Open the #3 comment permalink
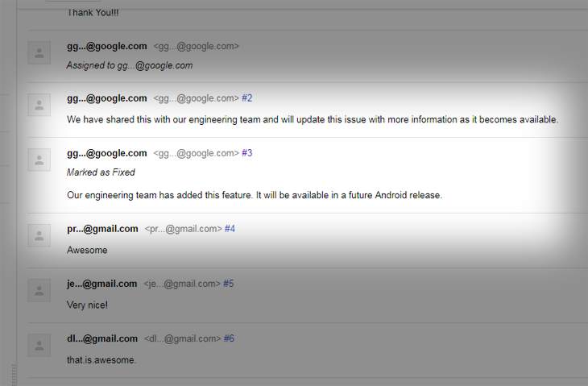Image resolution: width=588 pixels, height=386 pixels. 247,153
